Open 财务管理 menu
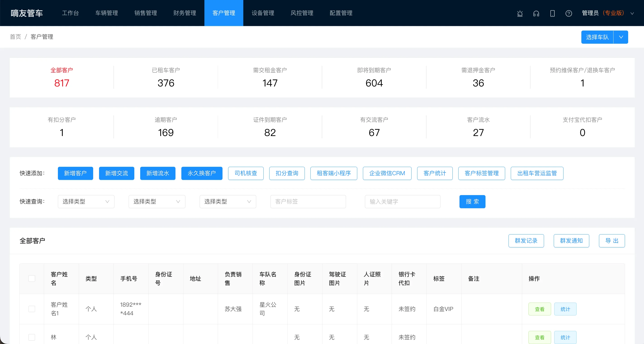 click(x=185, y=13)
